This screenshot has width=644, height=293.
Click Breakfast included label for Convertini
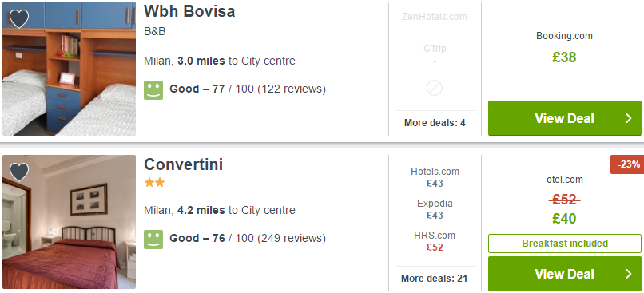tap(565, 244)
